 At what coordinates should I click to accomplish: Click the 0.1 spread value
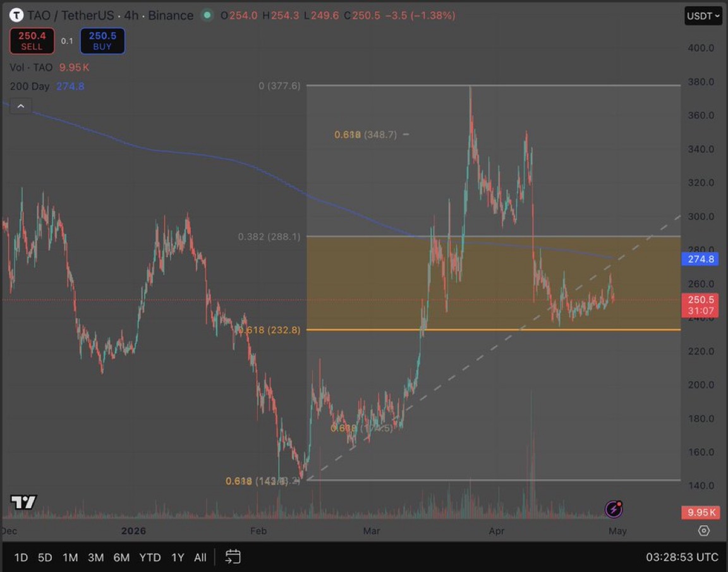[x=67, y=41]
